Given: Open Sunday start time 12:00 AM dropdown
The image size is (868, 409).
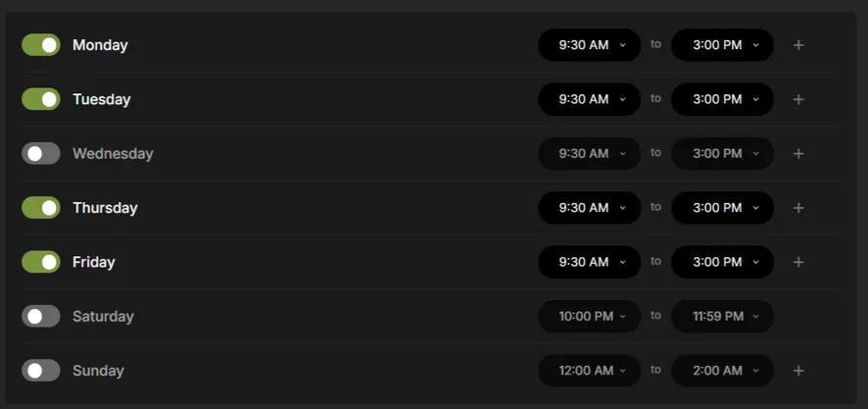Looking at the screenshot, I should [x=590, y=371].
